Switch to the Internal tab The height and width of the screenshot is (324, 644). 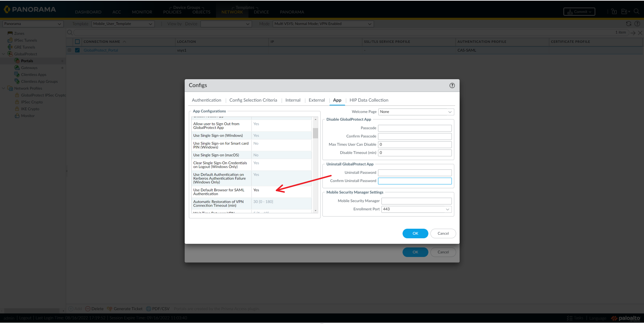293,100
